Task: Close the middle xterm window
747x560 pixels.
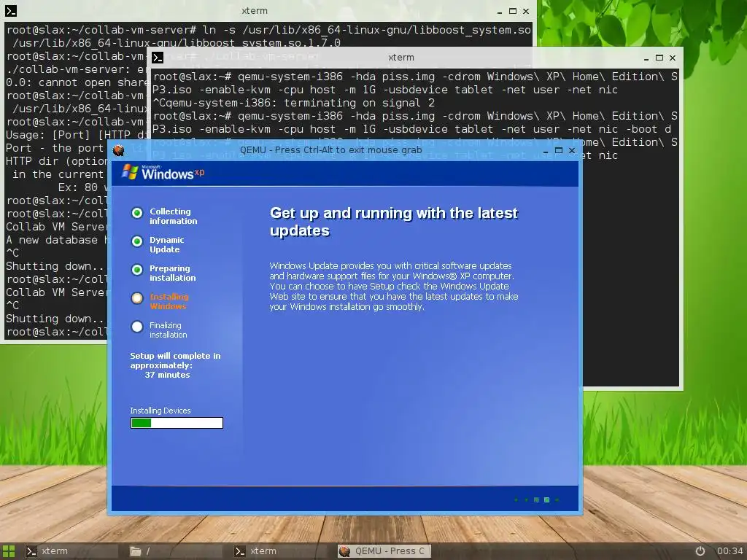Action: tap(673, 58)
